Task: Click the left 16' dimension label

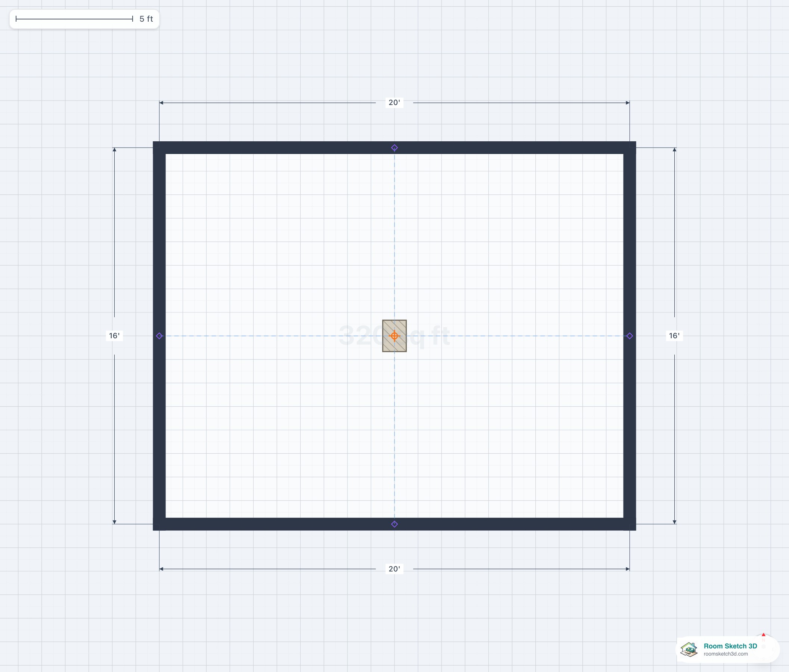Action: (114, 336)
